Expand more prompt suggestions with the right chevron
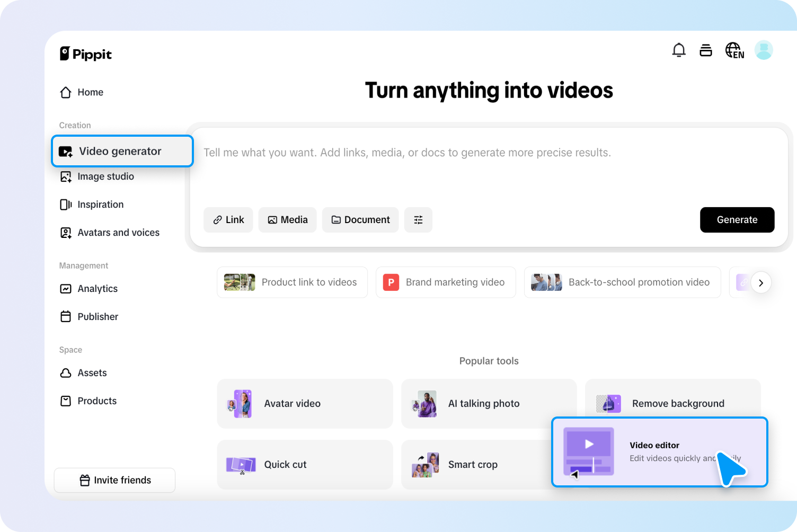This screenshot has height=532, width=797. (x=761, y=282)
